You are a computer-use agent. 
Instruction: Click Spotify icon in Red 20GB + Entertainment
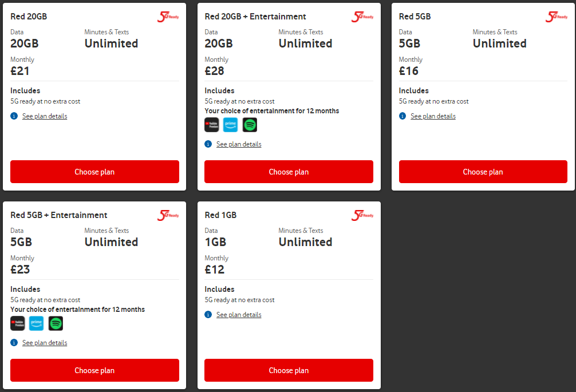(x=250, y=125)
